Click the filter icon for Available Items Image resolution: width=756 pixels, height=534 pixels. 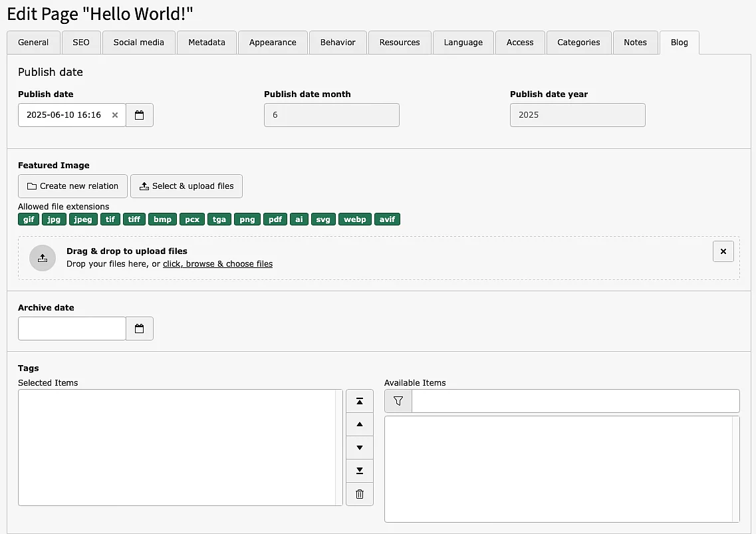tap(398, 401)
